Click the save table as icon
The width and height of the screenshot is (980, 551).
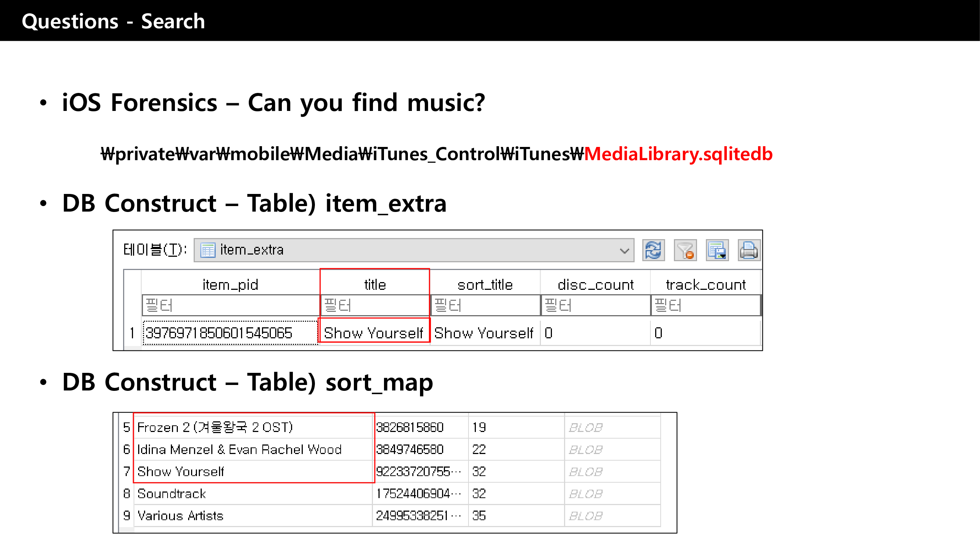[x=717, y=250]
